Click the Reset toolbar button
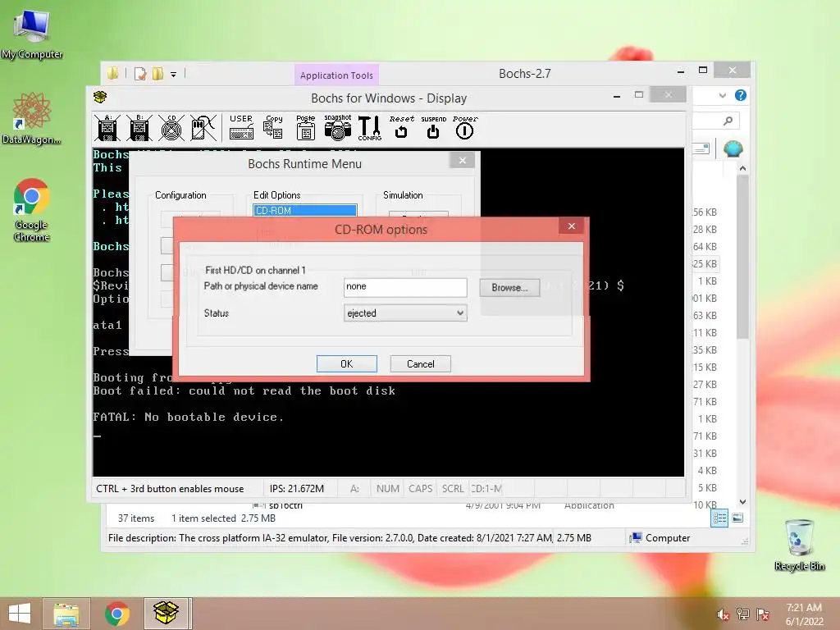The image size is (840, 630). pyautogui.click(x=401, y=127)
